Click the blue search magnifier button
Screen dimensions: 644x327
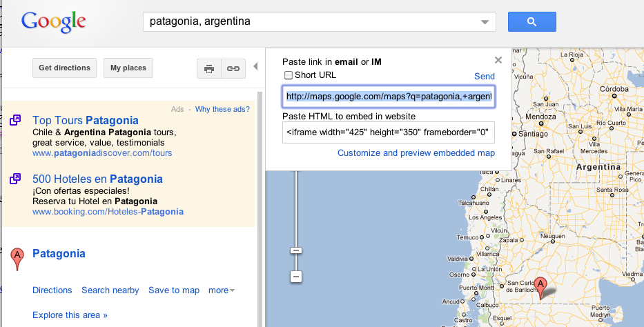531,22
